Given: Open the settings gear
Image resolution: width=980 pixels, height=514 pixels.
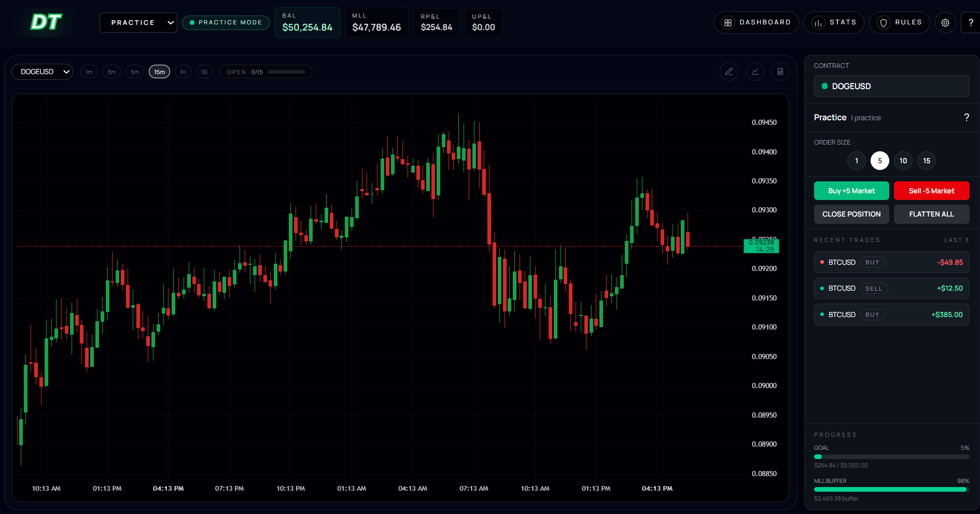Looking at the screenshot, I should click(x=945, y=22).
